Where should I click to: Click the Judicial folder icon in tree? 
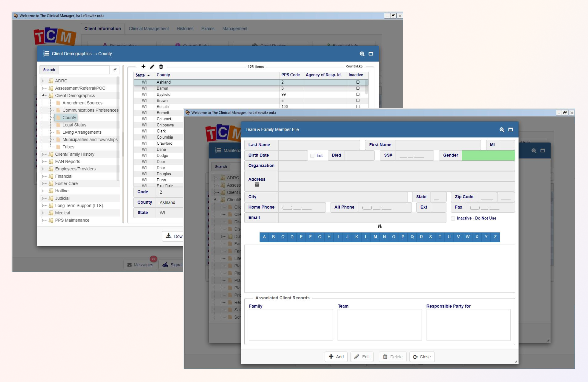51,198
